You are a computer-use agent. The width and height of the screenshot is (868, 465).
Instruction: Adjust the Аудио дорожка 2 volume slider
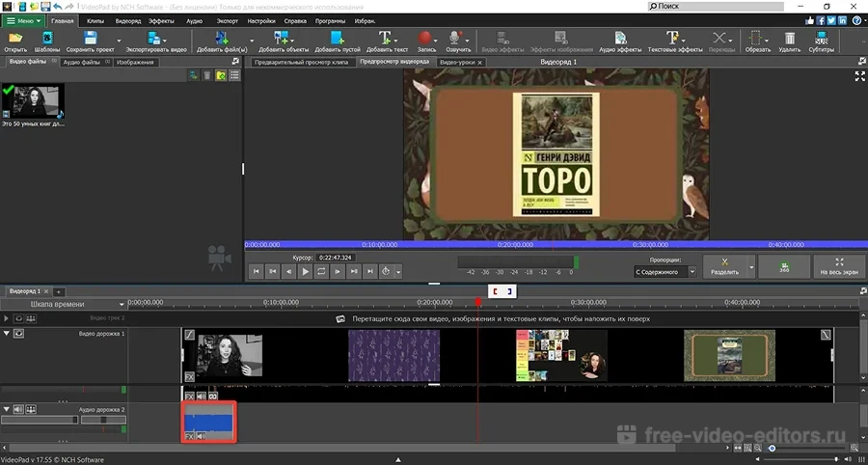click(40, 421)
